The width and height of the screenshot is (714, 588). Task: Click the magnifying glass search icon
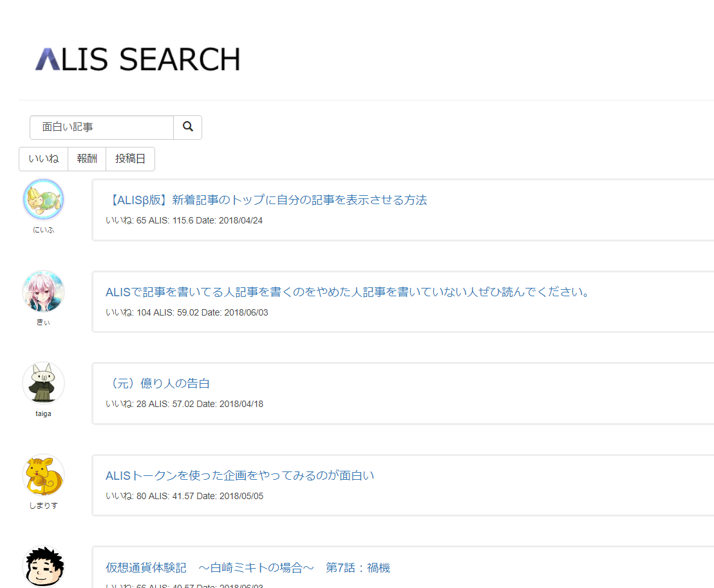coord(188,127)
